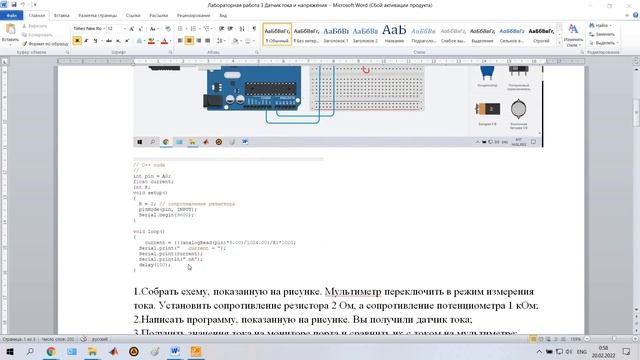Toggle Italic formatting
This screenshot has height=360, width=640.
point(86,41)
